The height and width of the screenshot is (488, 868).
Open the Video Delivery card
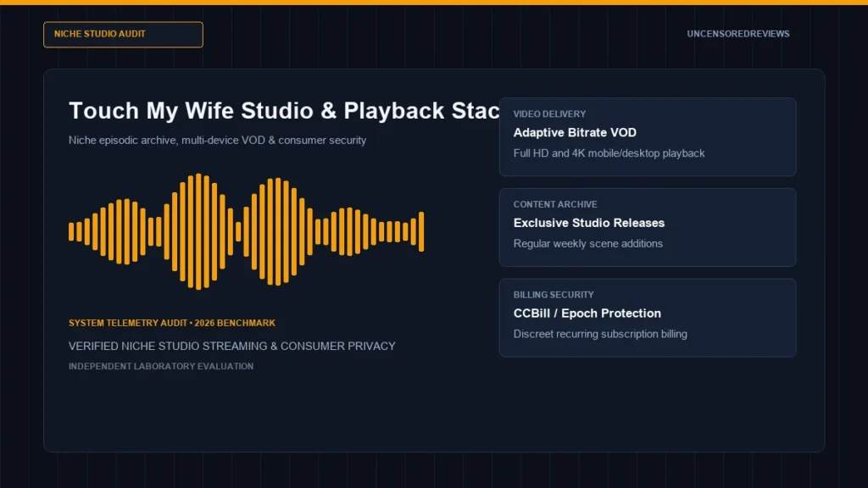click(x=647, y=137)
